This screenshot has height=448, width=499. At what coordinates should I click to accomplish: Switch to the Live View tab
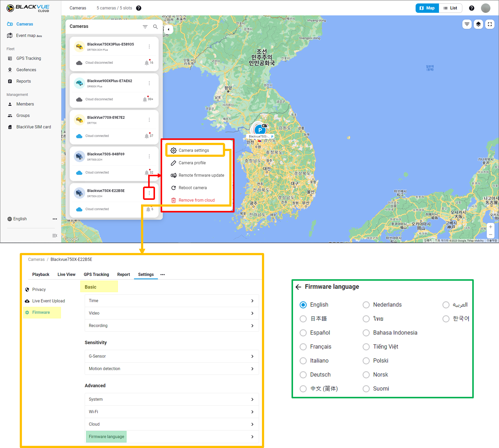click(x=66, y=274)
